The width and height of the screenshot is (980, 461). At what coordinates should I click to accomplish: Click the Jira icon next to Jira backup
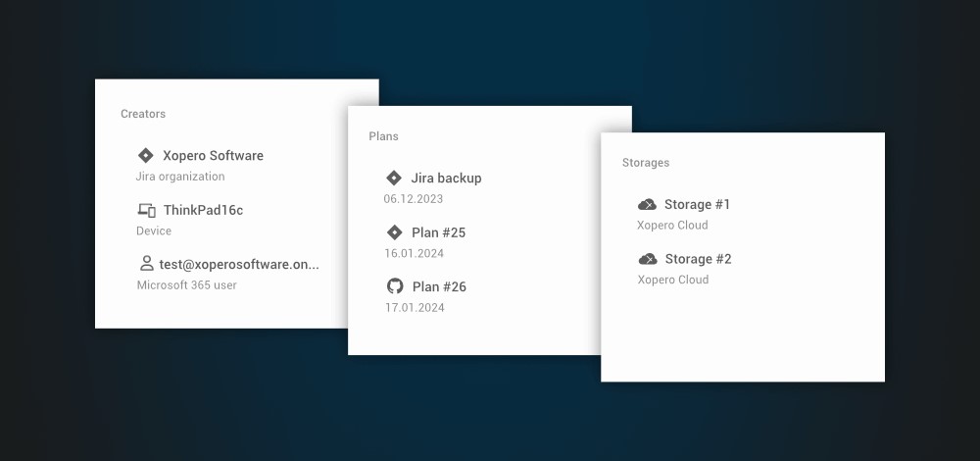(x=394, y=179)
